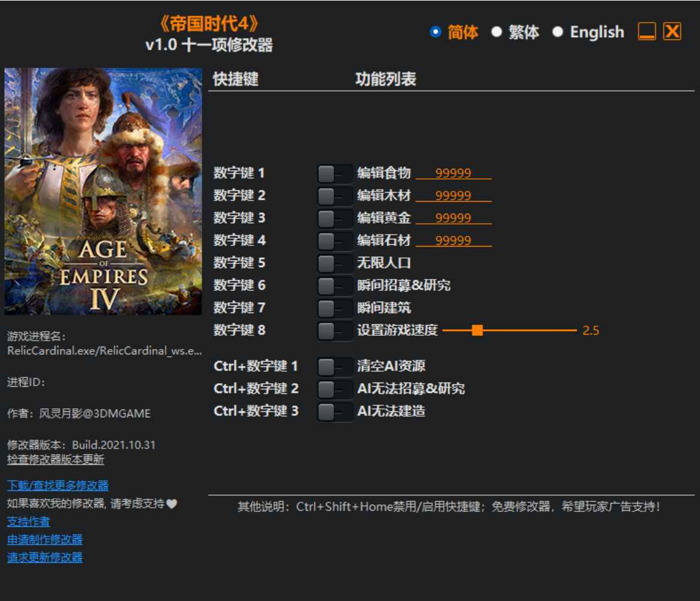
Task: Toggle the 编辑食物 (edit food) switch
Action: pyautogui.click(x=334, y=174)
